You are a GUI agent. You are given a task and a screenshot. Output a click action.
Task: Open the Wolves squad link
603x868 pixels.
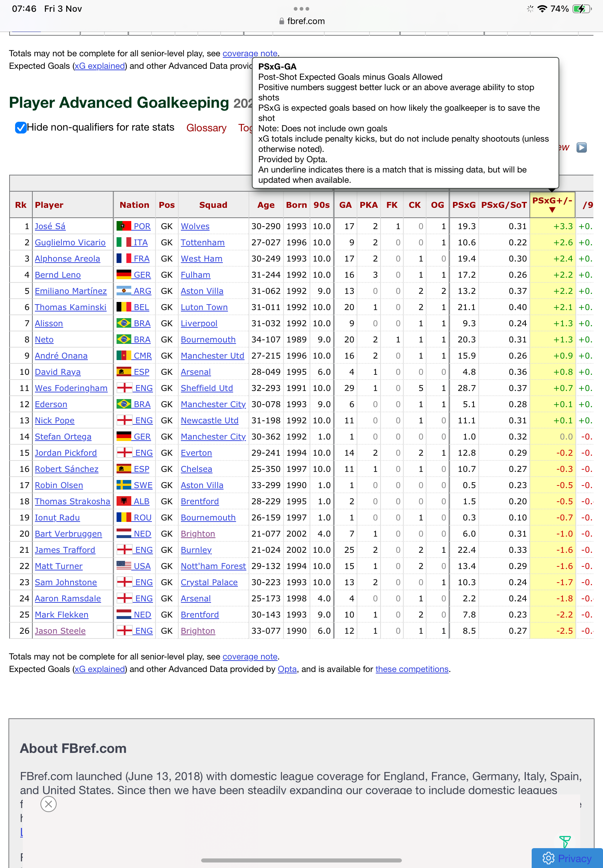tap(195, 226)
